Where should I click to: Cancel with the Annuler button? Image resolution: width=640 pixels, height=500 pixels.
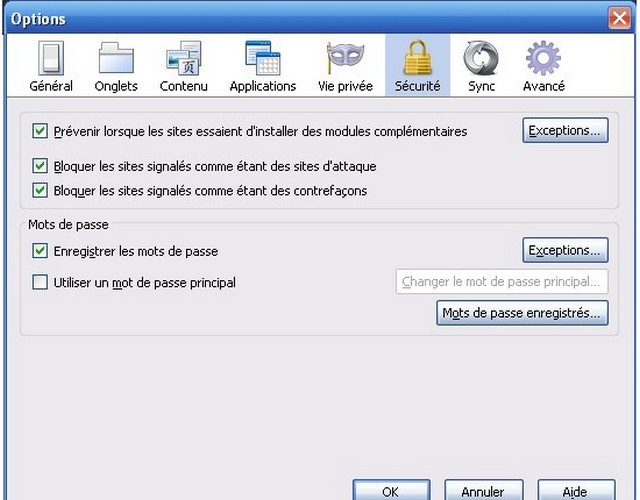pyautogui.click(x=484, y=490)
